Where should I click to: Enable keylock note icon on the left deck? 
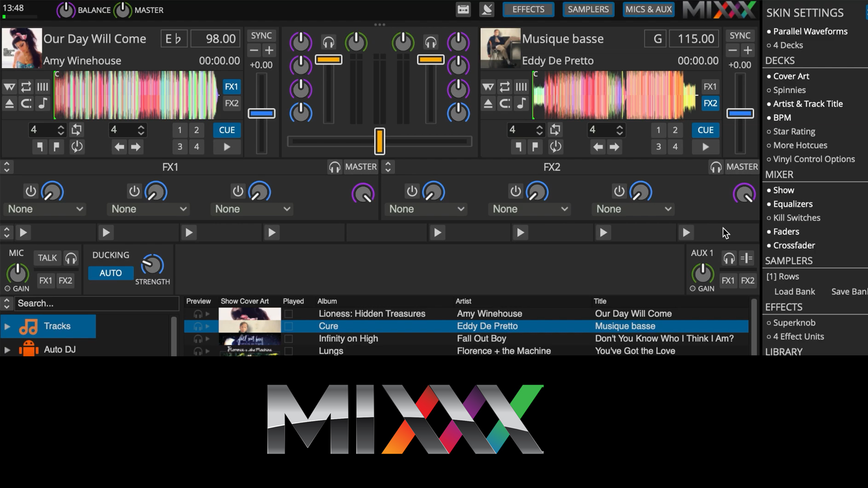pyautogui.click(x=42, y=103)
